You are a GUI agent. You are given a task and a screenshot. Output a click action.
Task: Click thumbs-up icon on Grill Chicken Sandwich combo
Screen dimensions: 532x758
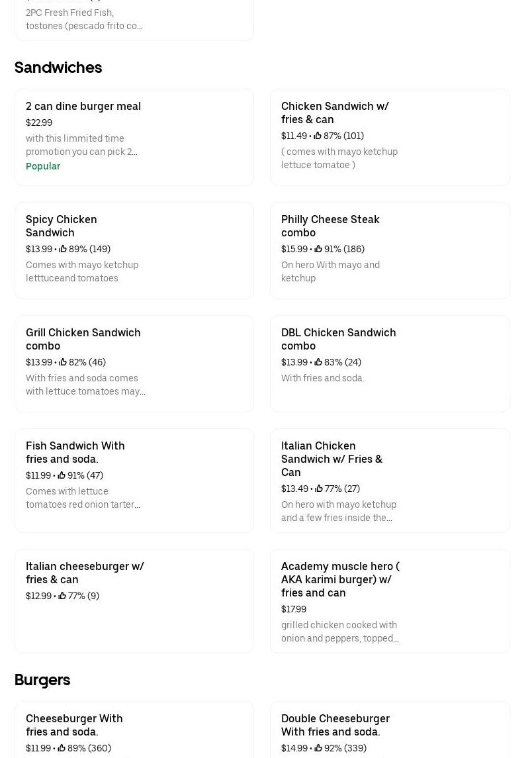(63, 362)
